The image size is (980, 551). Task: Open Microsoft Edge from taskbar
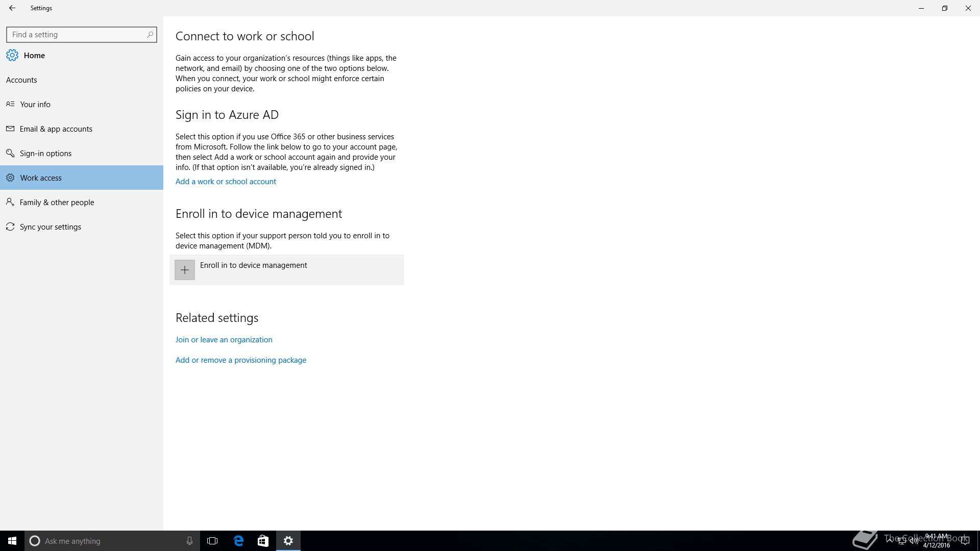[238, 541]
